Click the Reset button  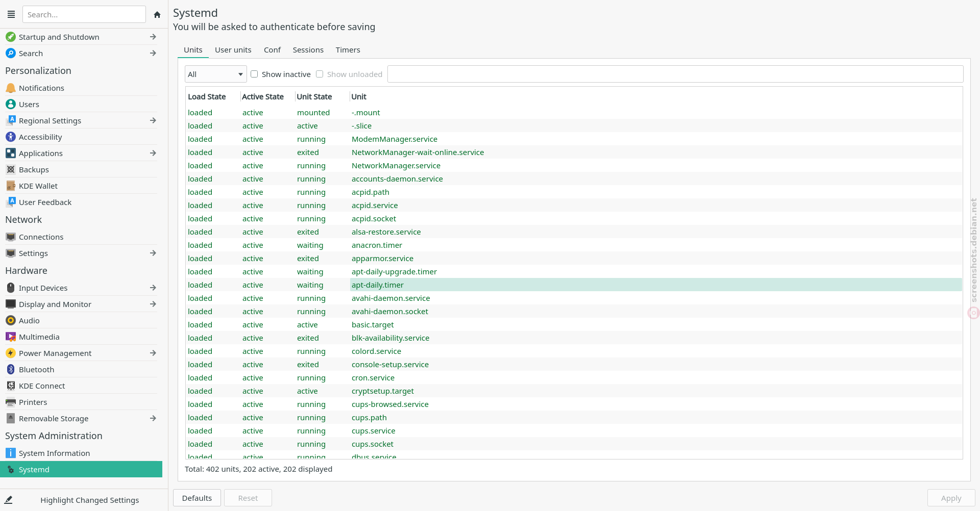248,498
